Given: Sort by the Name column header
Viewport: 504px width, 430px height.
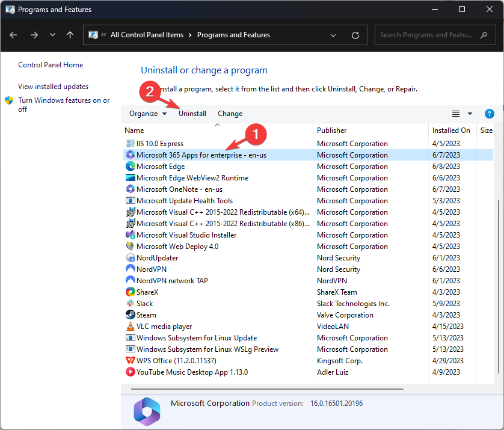Looking at the screenshot, I should coord(134,130).
